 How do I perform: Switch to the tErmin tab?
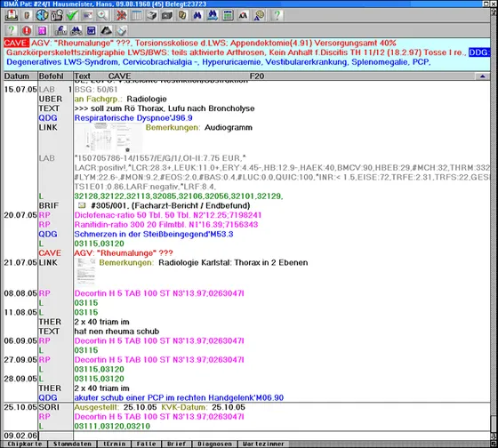(115, 444)
